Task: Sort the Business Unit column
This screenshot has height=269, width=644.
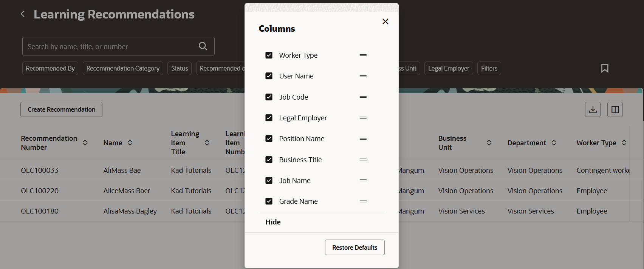Action: [x=489, y=143]
